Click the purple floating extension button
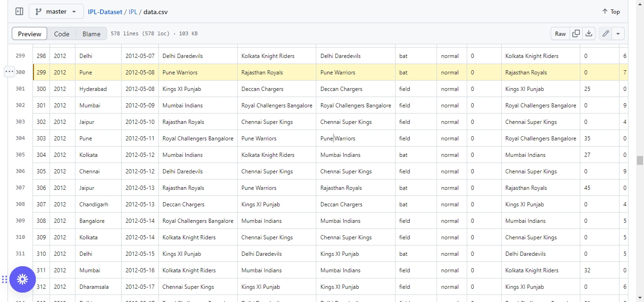Viewport: 644px width, 302px height. pos(22,279)
